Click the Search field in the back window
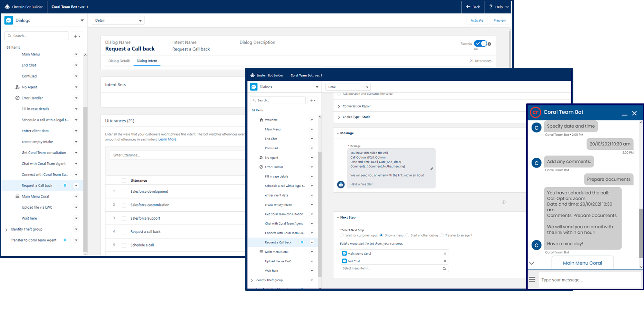 [x=37, y=36]
